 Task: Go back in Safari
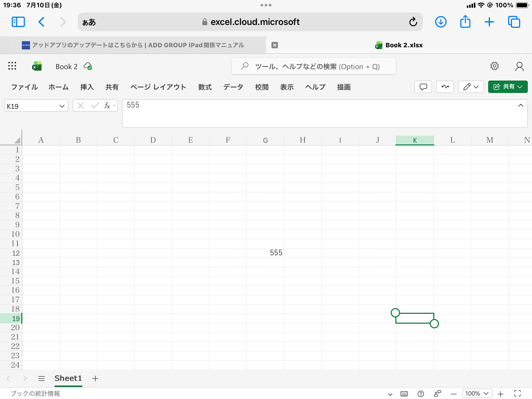(41, 22)
